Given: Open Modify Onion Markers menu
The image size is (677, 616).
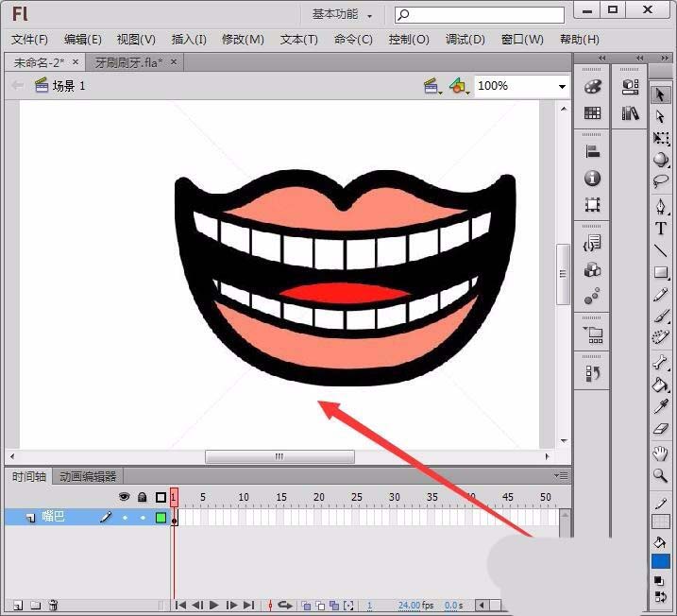Looking at the screenshot, I should coord(348,606).
